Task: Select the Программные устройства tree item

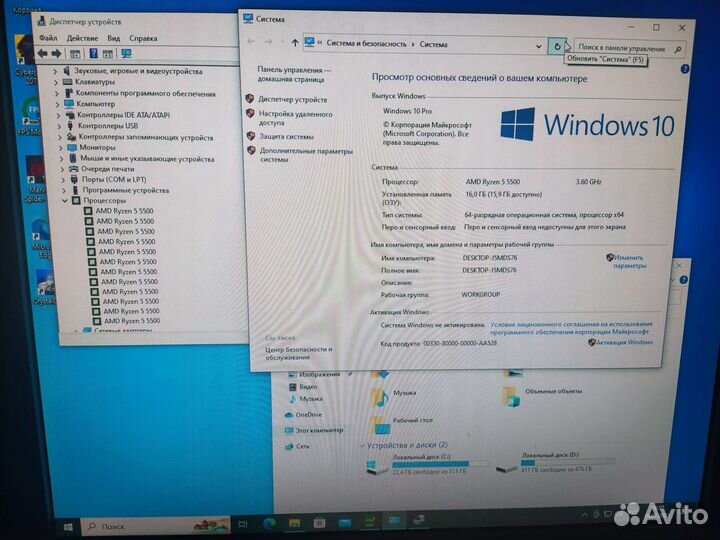Action: (126, 190)
